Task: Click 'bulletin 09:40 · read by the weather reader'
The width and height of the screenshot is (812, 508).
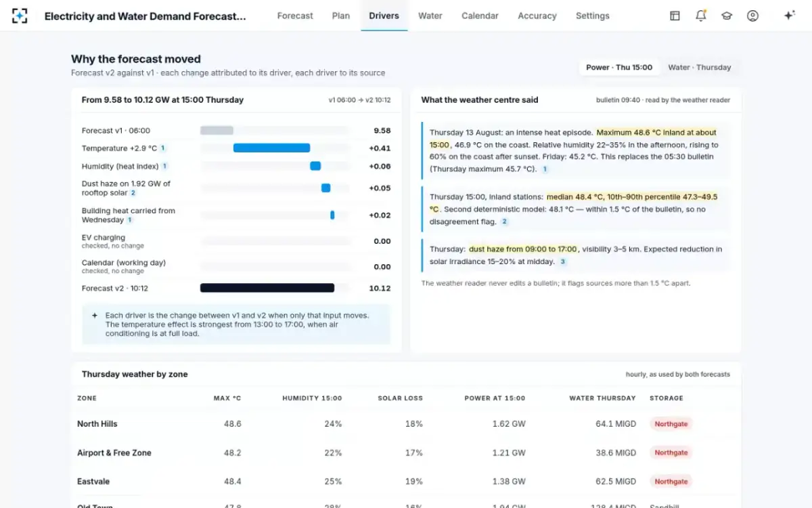Action: [663, 100]
